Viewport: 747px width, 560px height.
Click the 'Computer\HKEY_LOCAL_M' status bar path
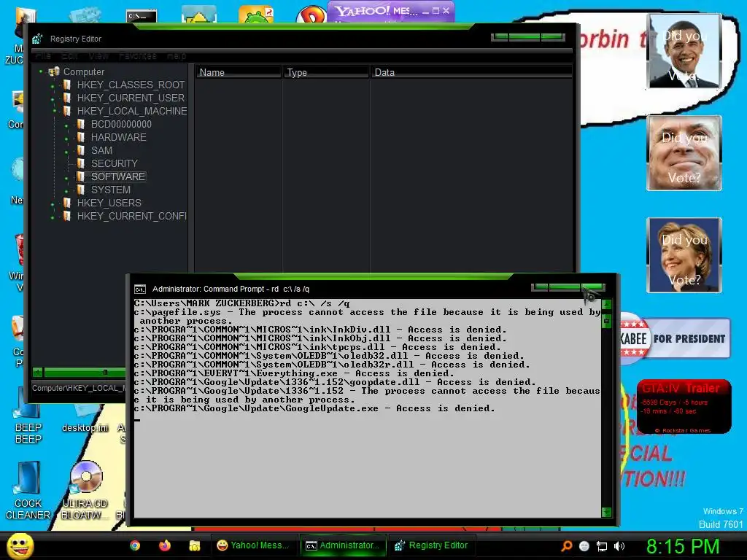coord(78,388)
